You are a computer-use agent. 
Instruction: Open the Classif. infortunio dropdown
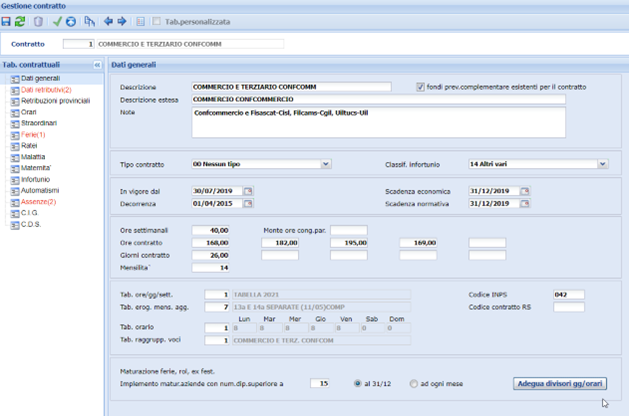click(603, 164)
